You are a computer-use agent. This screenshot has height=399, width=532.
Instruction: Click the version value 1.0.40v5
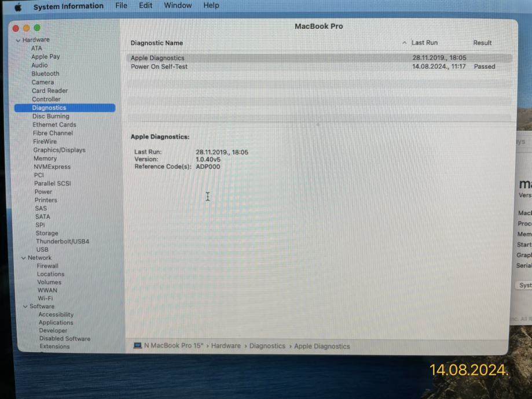tap(208, 160)
